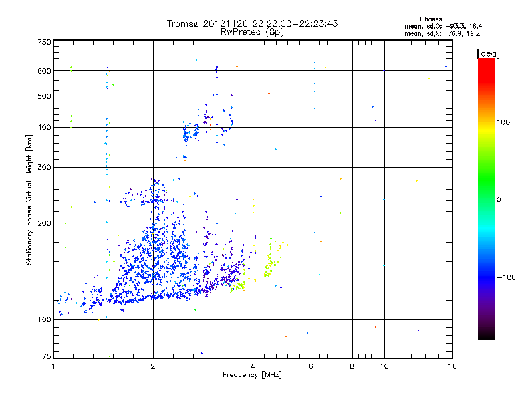Click the '-100' colorbar tick label
This screenshot has width=532, height=399.
(x=506, y=277)
